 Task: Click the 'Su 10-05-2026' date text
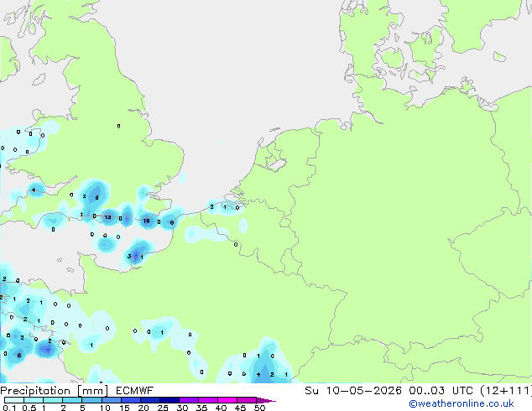[353, 391]
